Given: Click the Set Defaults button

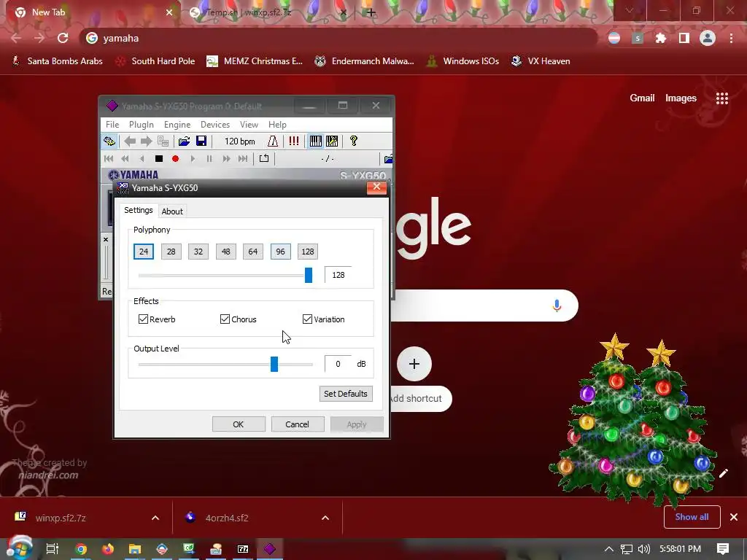Looking at the screenshot, I should click(x=346, y=394).
